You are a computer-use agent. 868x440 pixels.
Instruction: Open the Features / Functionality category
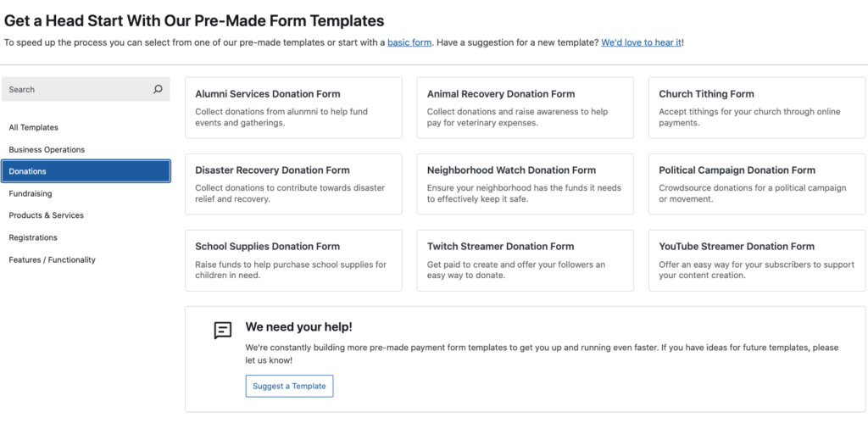52,259
